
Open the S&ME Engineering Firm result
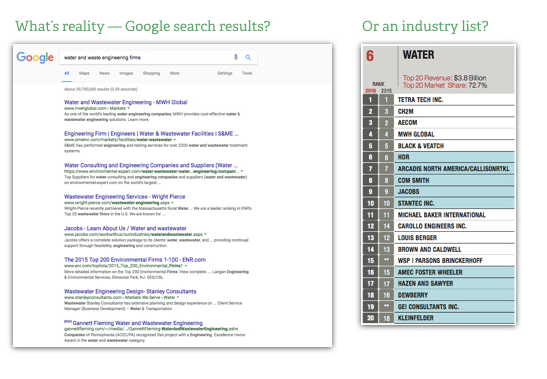[x=151, y=134]
